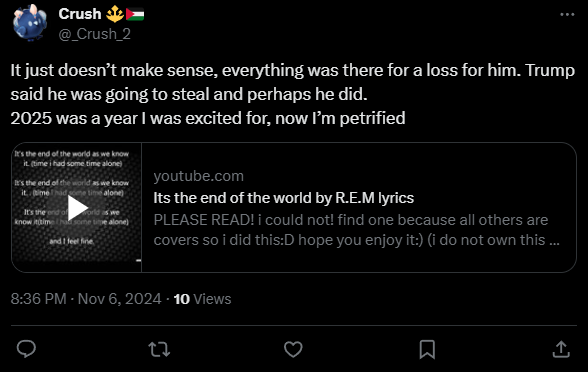
Task: Open Crush's profile avatar
Action: click(30, 22)
